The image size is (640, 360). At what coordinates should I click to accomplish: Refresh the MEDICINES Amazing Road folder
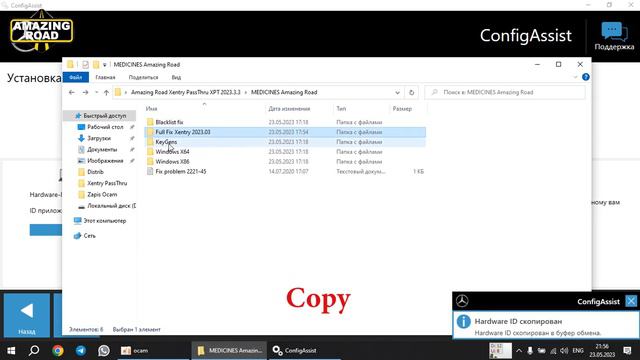click(411, 93)
